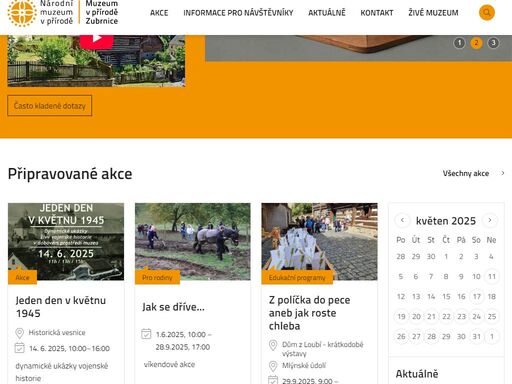This screenshot has width=512, height=384.
Task: Open the AKCE menu item
Action: [x=159, y=13]
